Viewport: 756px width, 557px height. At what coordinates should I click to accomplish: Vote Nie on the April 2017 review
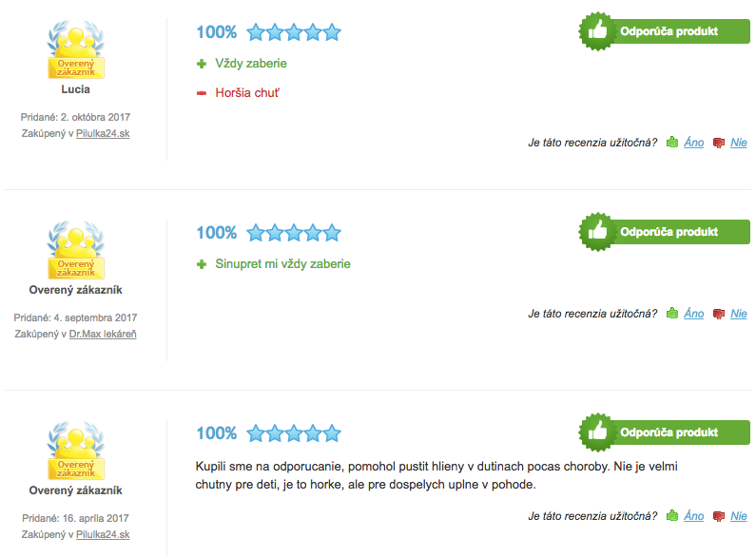click(x=739, y=515)
